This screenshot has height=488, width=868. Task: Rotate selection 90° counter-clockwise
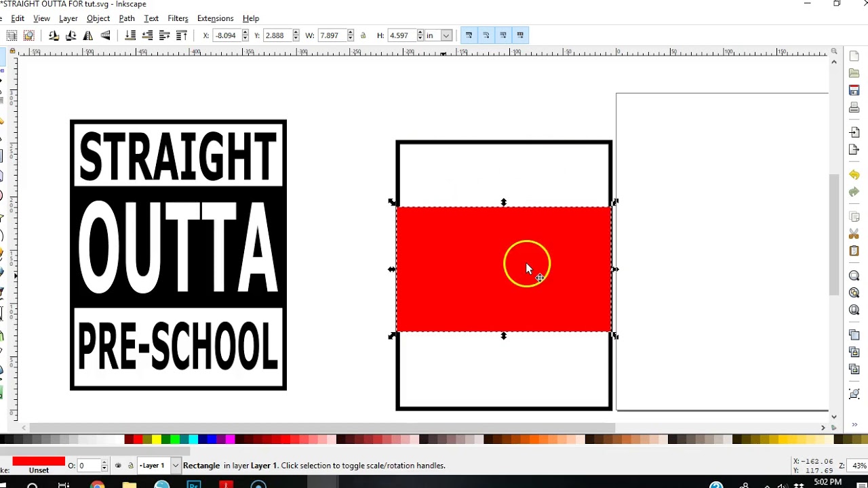coord(54,35)
